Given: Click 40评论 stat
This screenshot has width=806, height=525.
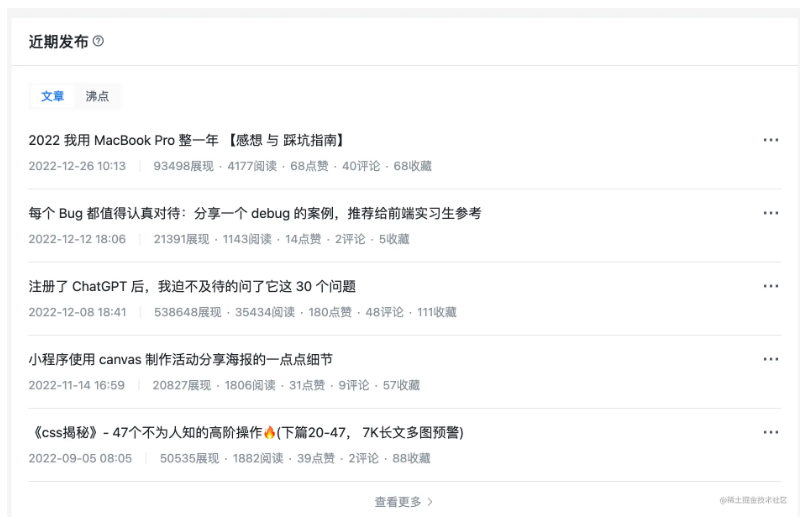Looking at the screenshot, I should [x=361, y=166].
